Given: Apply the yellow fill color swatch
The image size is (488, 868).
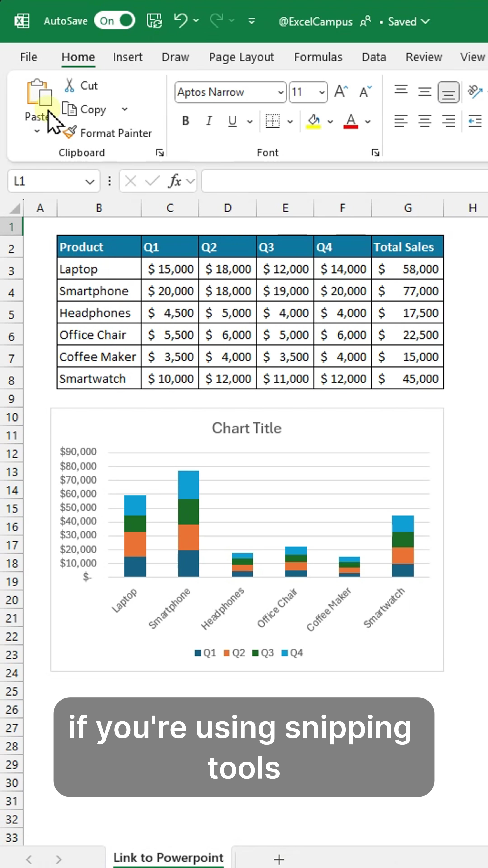Looking at the screenshot, I should tap(313, 121).
